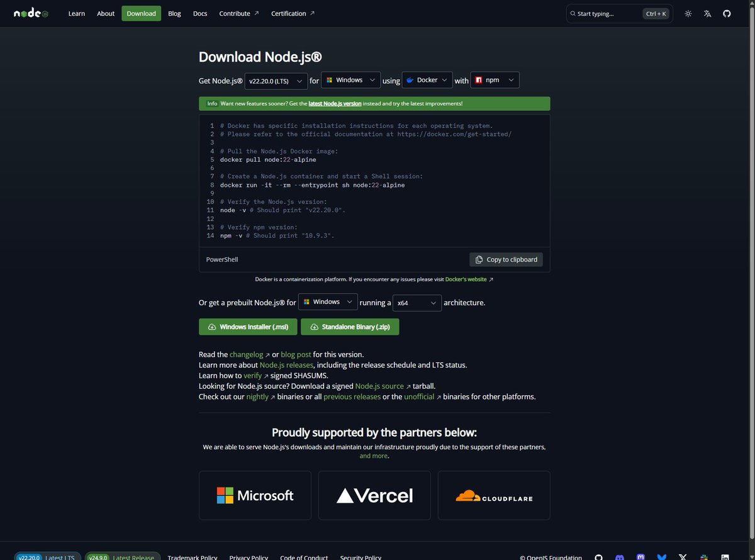The image size is (755, 560).
Task: Open the blog post link
Action: [x=296, y=354]
